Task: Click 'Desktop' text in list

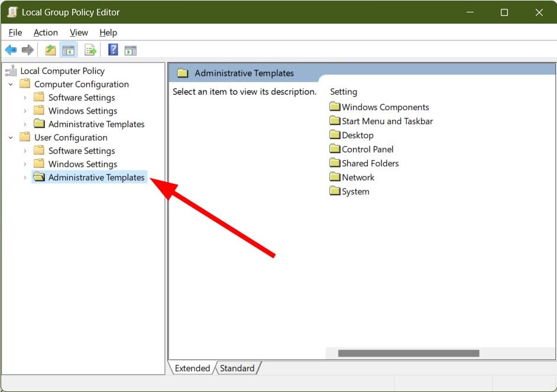Action: point(358,135)
